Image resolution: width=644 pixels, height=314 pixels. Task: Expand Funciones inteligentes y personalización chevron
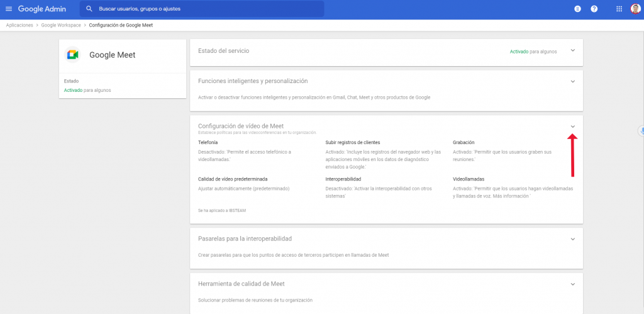573,81
